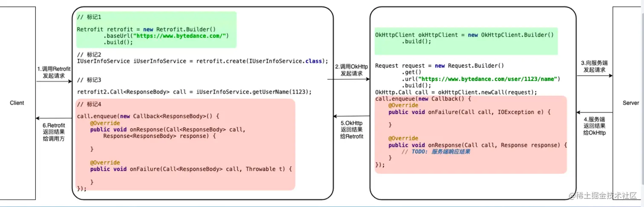
Task: Click the comment "// 标记4"
Action: pos(89,104)
